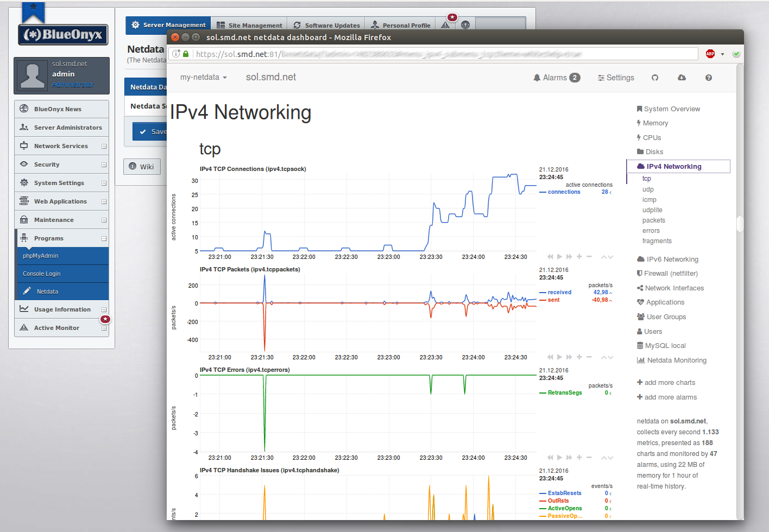Open Console Login in BlueOnyx Programs

point(63,274)
